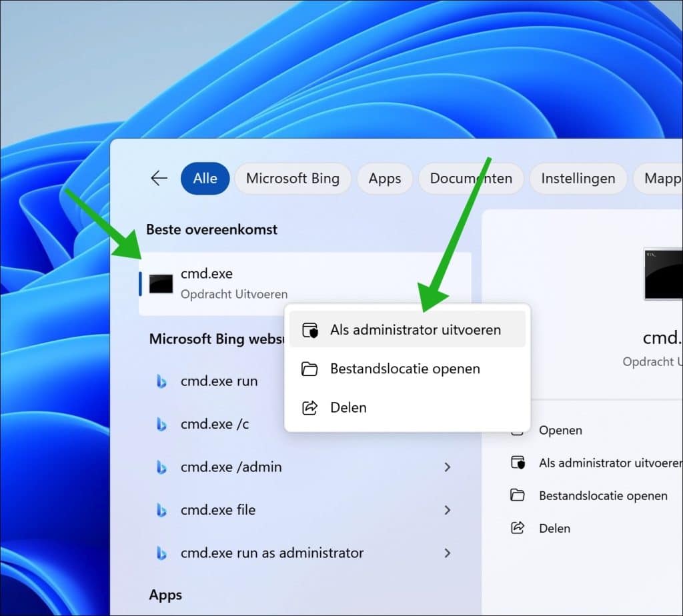
Task: Click 'Opdracht Uitvoeren' subtitle under cmd.exe result
Action: pos(234,294)
